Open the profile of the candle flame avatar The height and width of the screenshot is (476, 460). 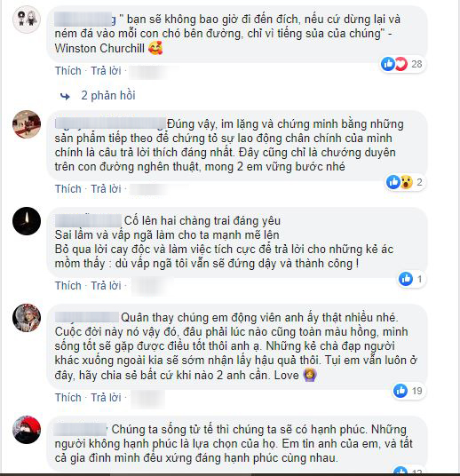(27, 221)
